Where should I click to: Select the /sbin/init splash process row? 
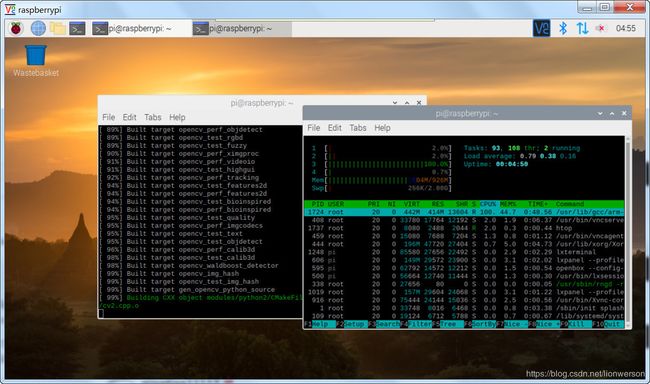click(464, 308)
